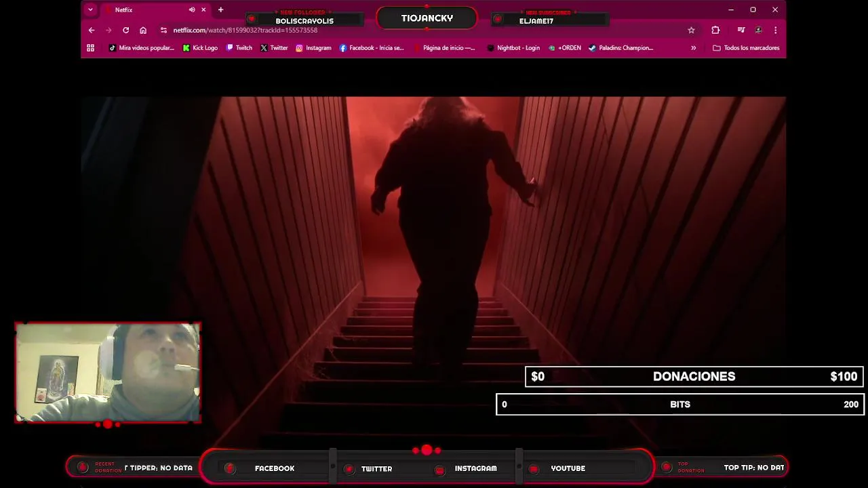The height and width of the screenshot is (488, 868).
Task: Open the Todos los marcadores folder
Action: tap(746, 47)
